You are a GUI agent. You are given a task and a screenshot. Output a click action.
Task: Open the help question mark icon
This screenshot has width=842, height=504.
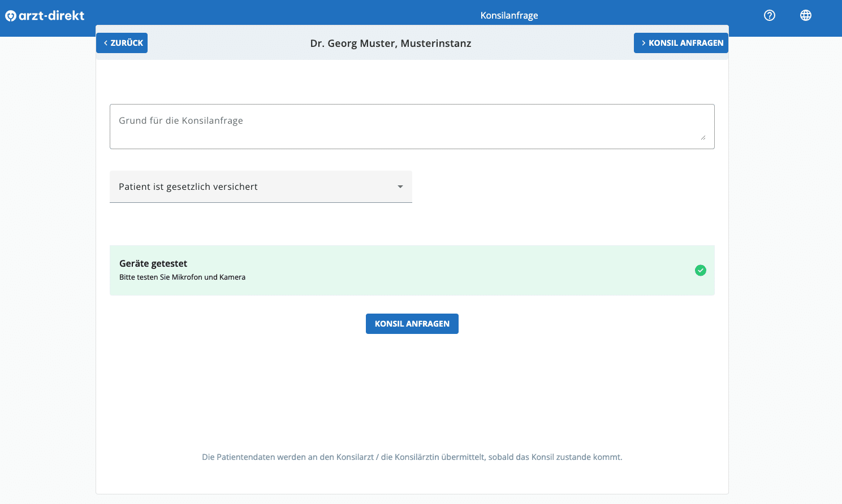(x=770, y=15)
